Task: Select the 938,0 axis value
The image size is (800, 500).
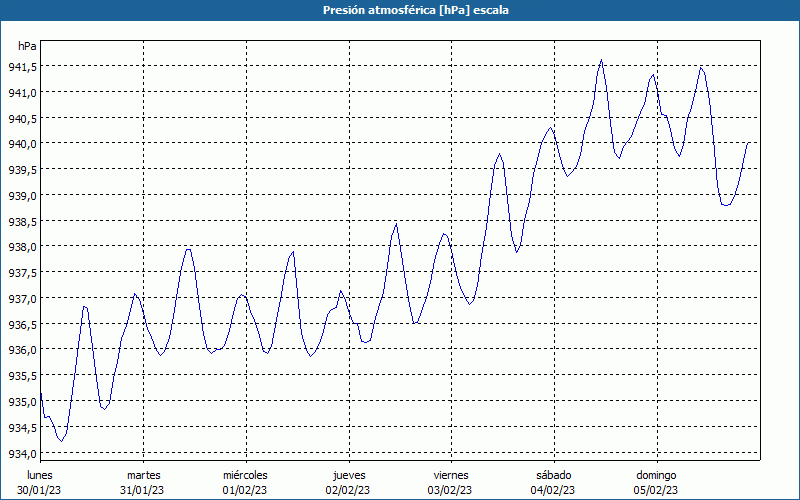Action: pyautogui.click(x=22, y=247)
